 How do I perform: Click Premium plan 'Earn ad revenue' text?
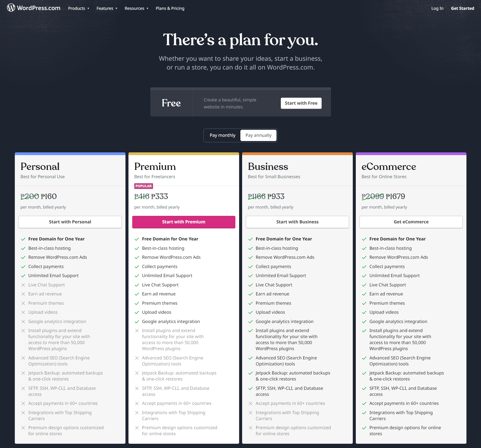tap(159, 294)
